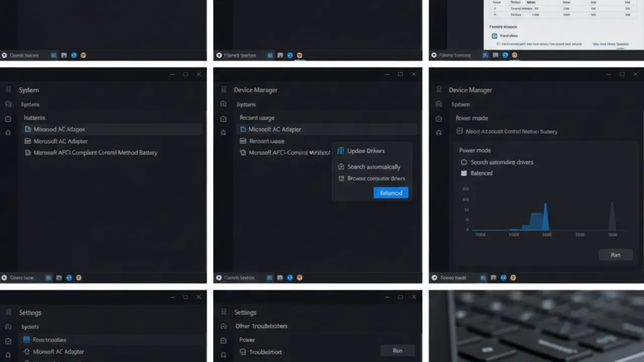The width and height of the screenshot is (644, 362).
Task: Select Microsoft AC Adapter row in Update Drivers window
Action: pyautogui.click(x=327, y=129)
